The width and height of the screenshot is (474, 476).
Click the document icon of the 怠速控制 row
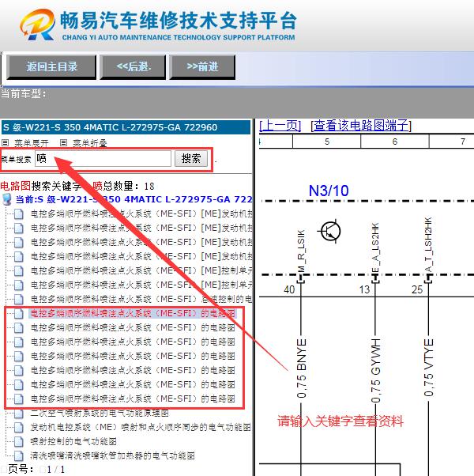[18, 300]
